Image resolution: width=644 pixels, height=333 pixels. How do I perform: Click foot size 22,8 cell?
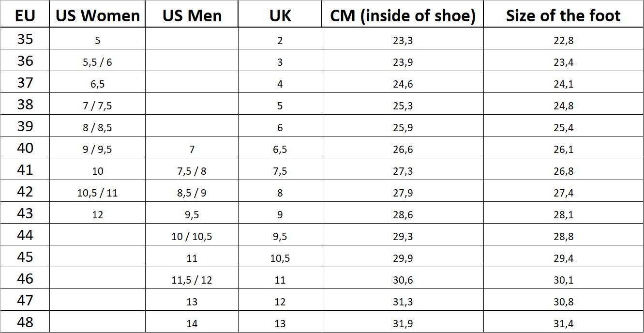point(563,41)
